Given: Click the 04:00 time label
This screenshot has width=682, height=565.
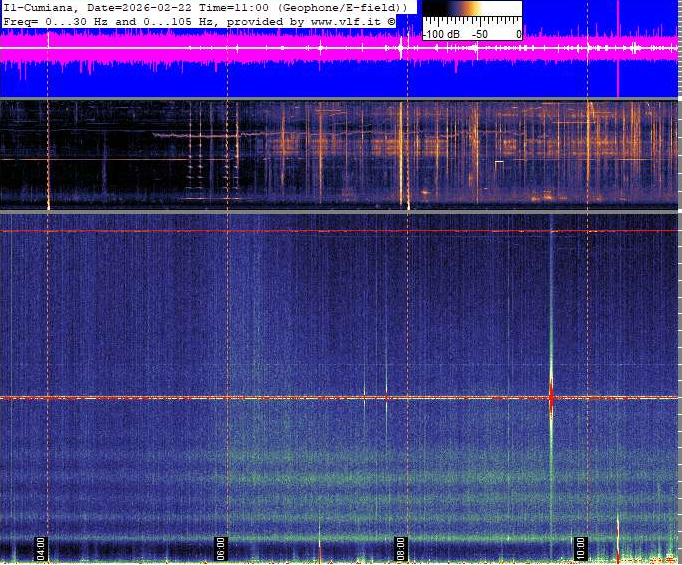Looking at the screenshot, I should tap(41, 549).
